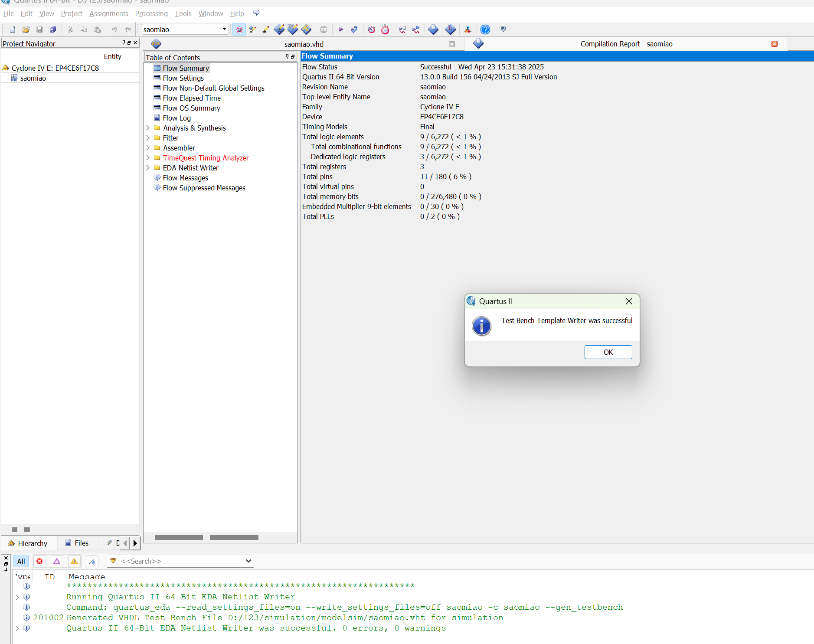Expand the Analysis & Synthesis folder

pyautogui.click(x=148, y=128)
